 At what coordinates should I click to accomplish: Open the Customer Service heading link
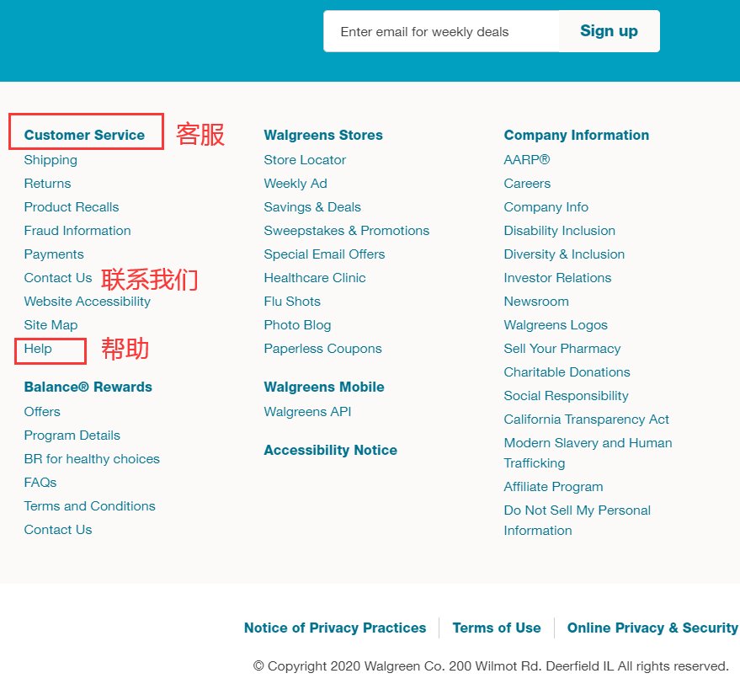pos(84,135)
